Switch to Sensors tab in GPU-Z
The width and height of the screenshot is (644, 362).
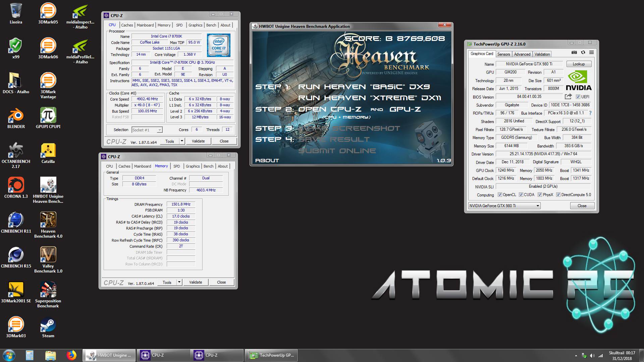pyautogui.click(x=503, y=54)
